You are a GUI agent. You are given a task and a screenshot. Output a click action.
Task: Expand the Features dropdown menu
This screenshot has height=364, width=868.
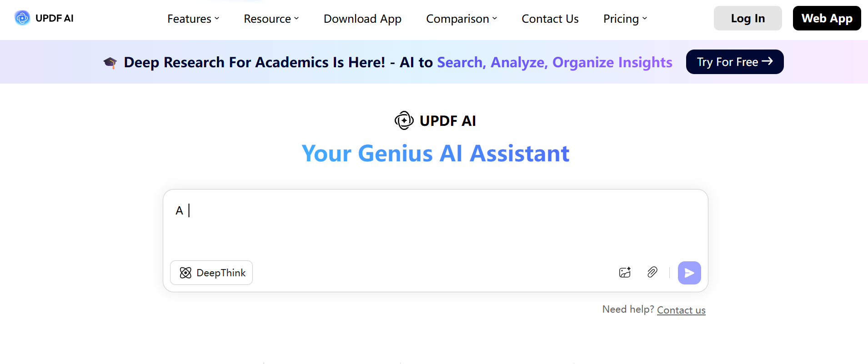click(x=193, y=19)
